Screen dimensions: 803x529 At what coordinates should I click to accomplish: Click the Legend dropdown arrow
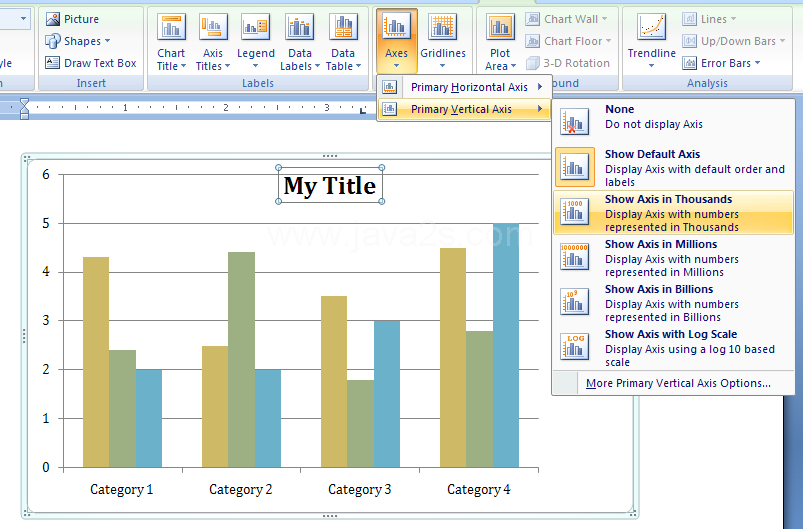click(x=256, y=66)
